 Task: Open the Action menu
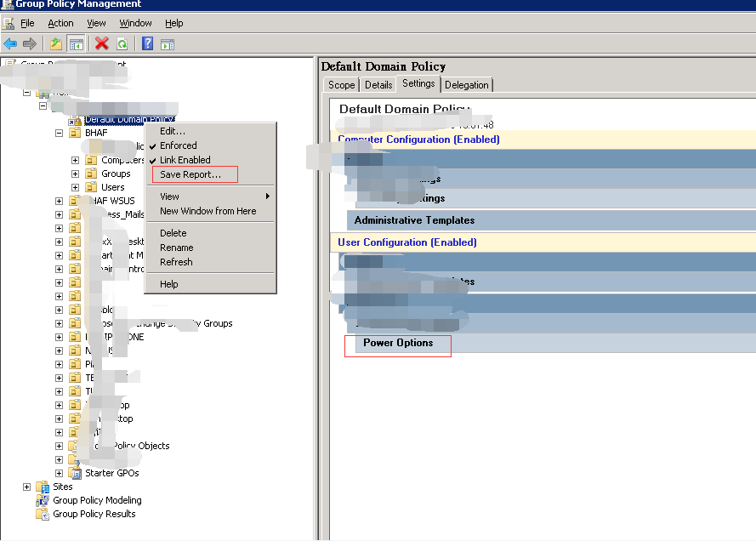click(x=60, y=23)
